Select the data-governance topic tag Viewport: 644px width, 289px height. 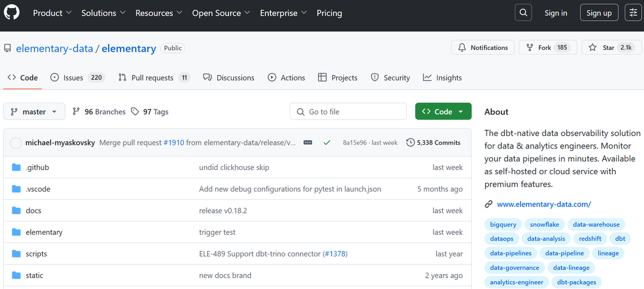(515, 268)
